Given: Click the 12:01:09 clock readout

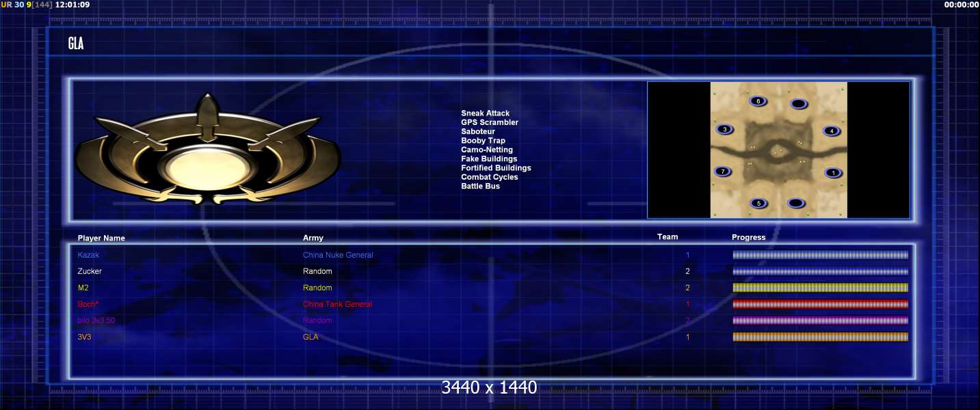Looking at the screenshot, I should coord(73,5).
